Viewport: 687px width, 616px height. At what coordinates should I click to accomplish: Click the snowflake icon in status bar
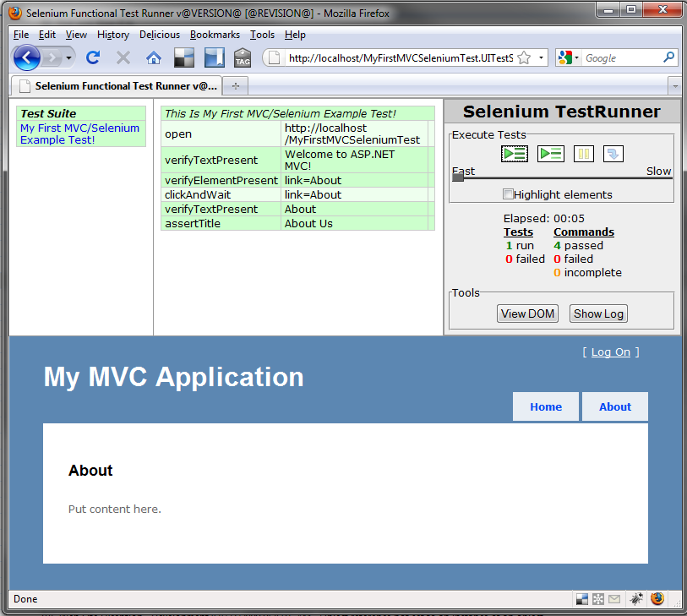click(x=598, y=599)
